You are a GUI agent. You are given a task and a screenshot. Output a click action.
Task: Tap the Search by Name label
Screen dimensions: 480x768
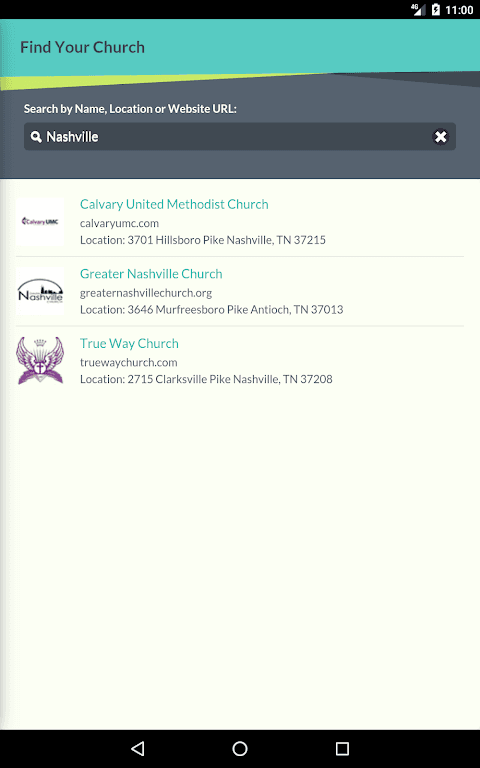pyautogui.click(x=130, y=109)
